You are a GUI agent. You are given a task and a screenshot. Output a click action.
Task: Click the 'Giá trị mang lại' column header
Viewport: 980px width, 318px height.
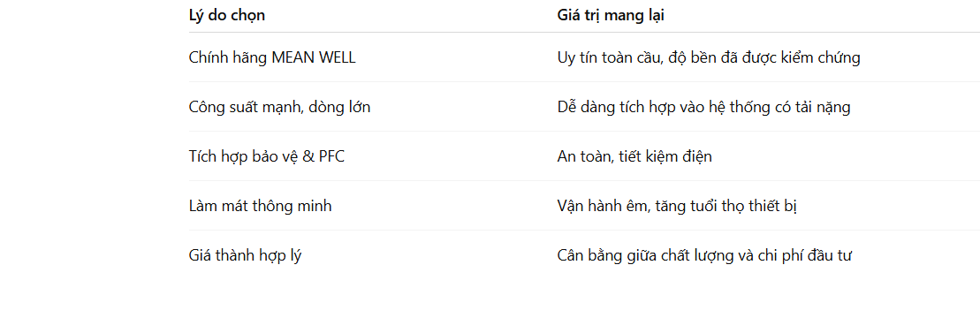pos(610,16)
